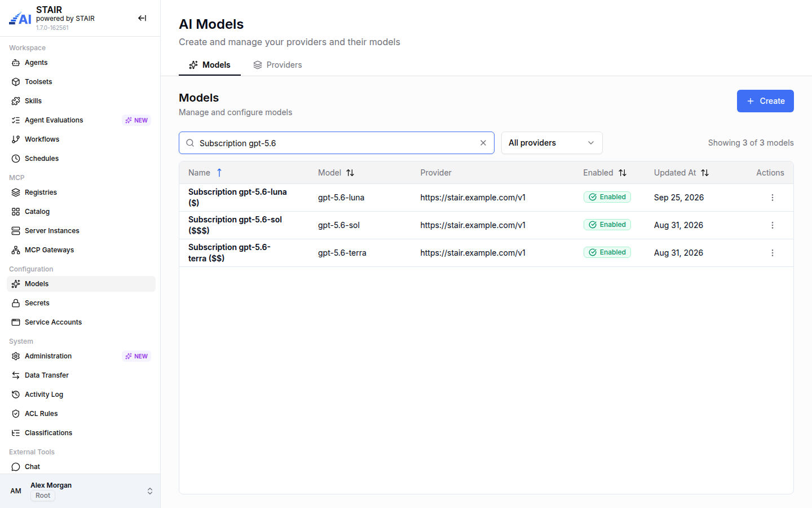Image resolution: width=812 pixels, height=508 pixels.
Task: Go to Classifications
Action: (x=81, y=433)
